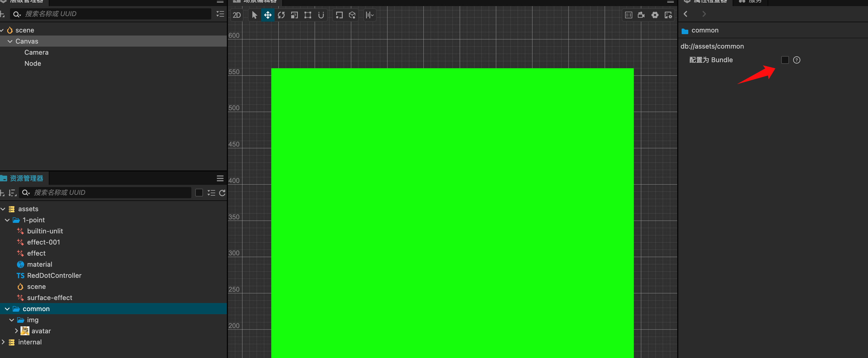Click the Bundle help question icon
The image size is (868, 358).
(796, 60)
